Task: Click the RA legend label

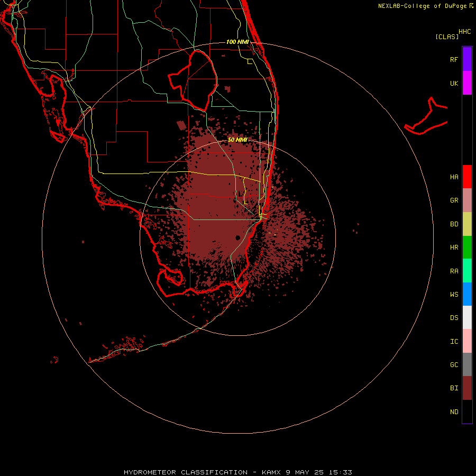Action: 454,271
